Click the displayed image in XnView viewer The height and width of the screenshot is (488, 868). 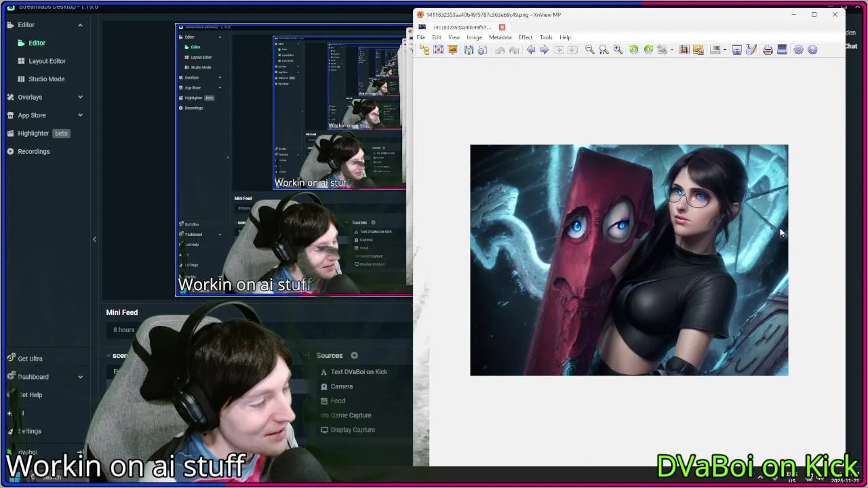(x=629, y=260)
